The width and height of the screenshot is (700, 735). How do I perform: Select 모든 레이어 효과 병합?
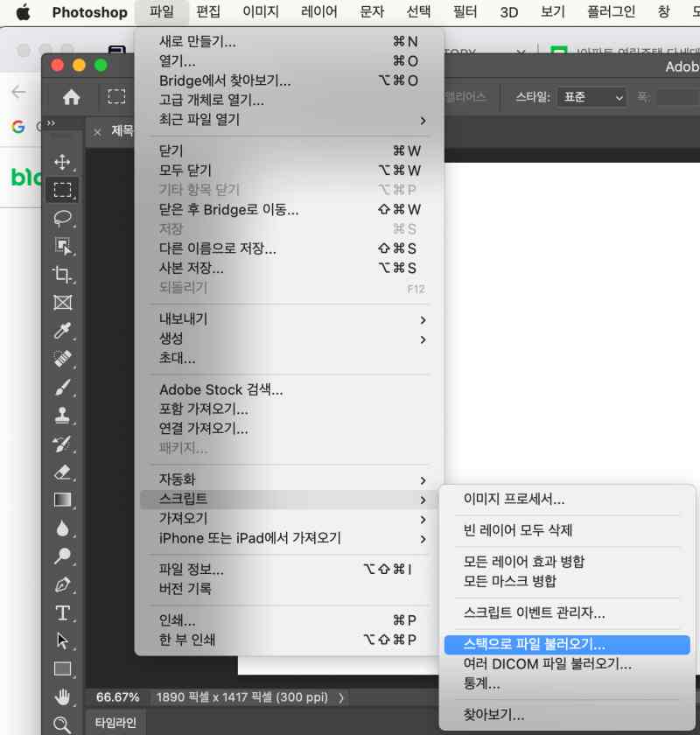coord(567,562)
